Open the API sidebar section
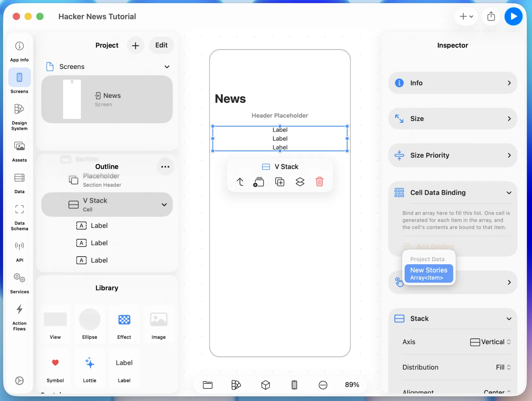The width and height of the screenshot is (532, 401). click(x=19, y=252)
